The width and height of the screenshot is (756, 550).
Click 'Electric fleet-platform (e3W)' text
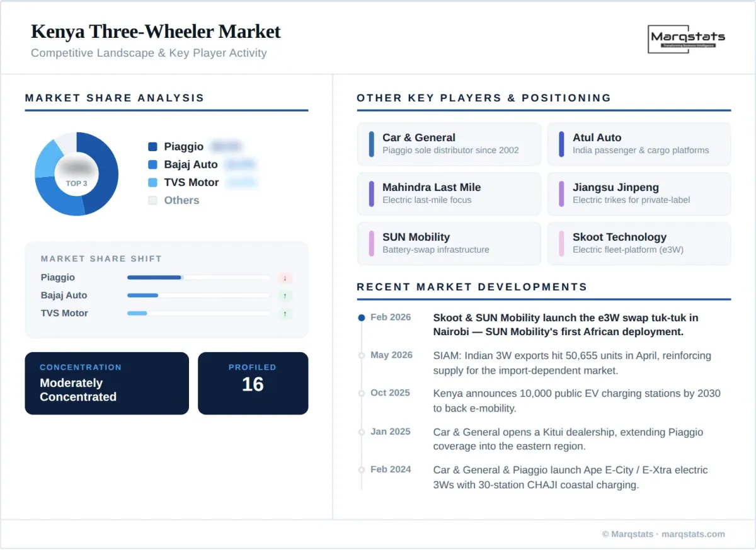[628, 249]
